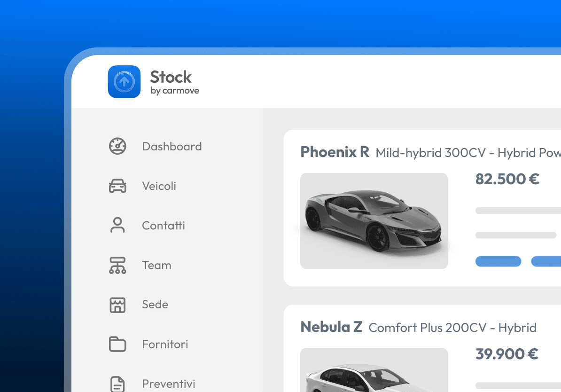The image size is (561, 392).
Task: Open Fornitori using the folder icon
Action: pyautogui.click(x=117, y=344)
